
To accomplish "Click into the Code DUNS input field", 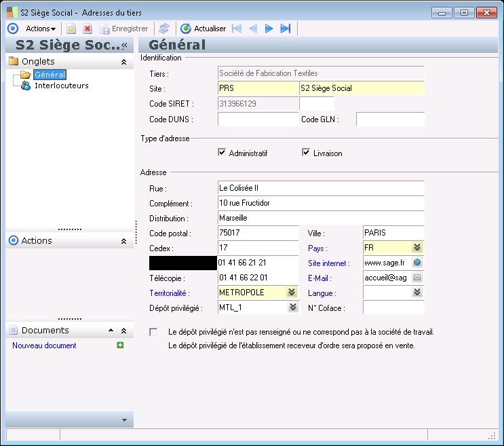I will (258, 119).
